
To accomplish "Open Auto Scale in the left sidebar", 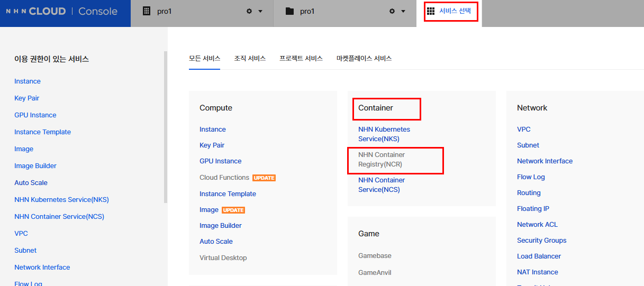I will pyautogui.click(x=31, y=183).
